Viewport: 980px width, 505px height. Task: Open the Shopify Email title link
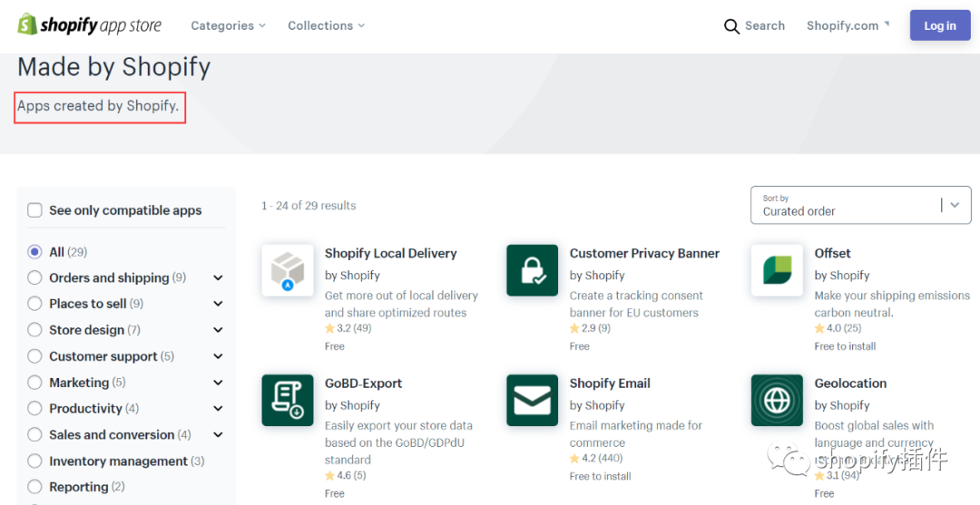pyautogui.click(x=610, y=384)
